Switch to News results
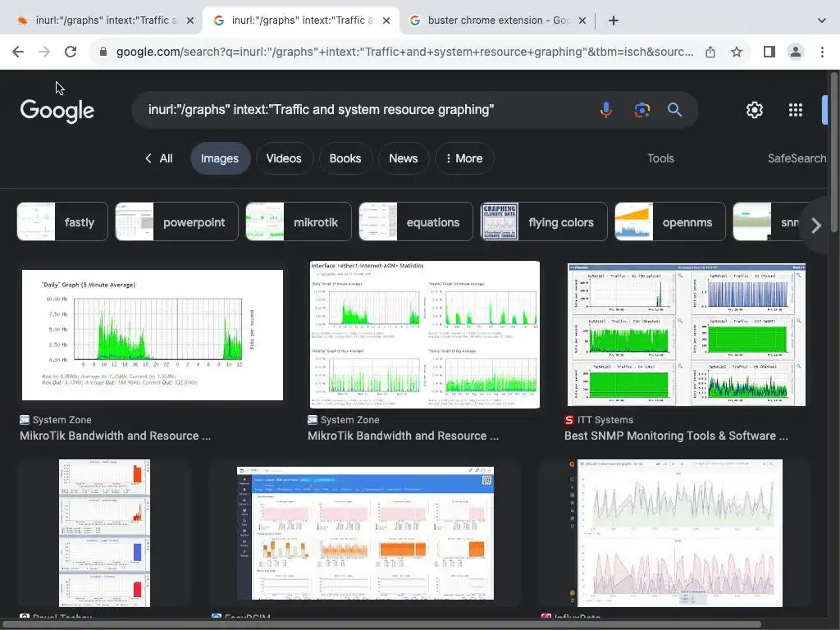Image resolution: width=840 pixels, height=630 pixels. click(404, 158)
